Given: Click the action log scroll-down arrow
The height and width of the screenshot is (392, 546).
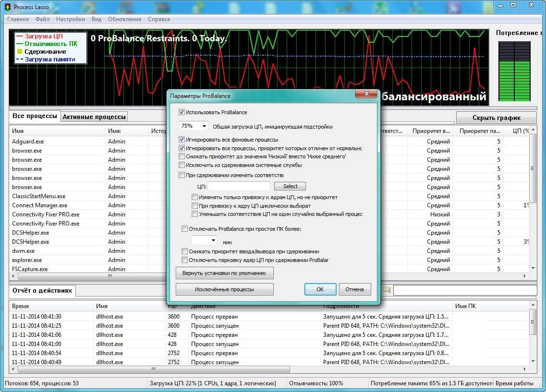Looking at the screenshot, I should coord(533,361).
